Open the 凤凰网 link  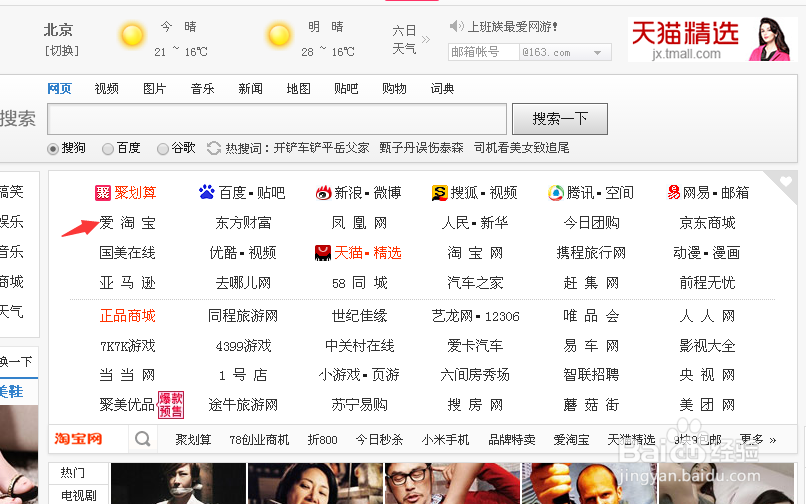(x=359, y=223)
